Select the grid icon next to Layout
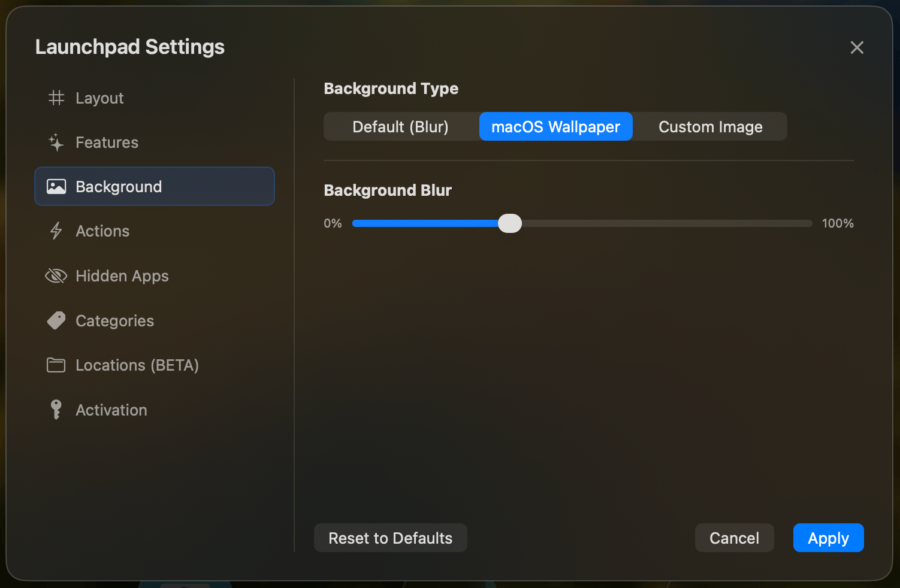This screenshot has height=588, width=900. [x=56, y=98]
